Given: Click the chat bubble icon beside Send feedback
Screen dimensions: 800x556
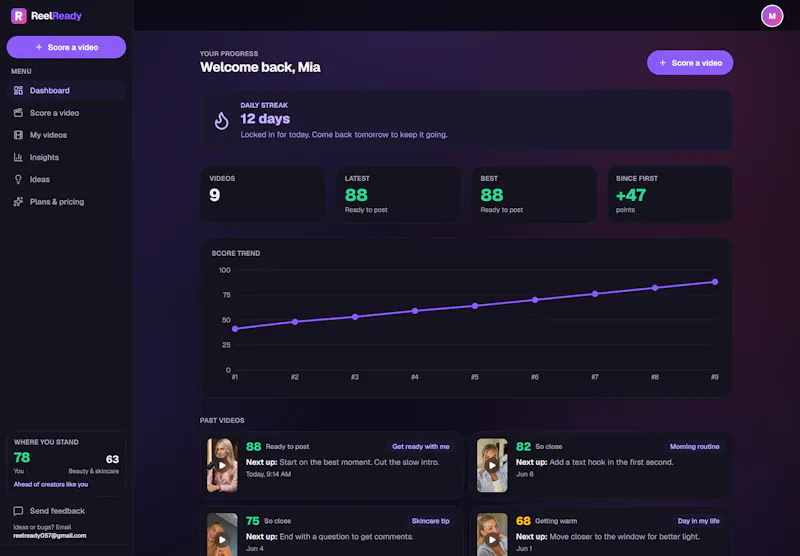Looking at the screenshot, I should tap(18, 511).
